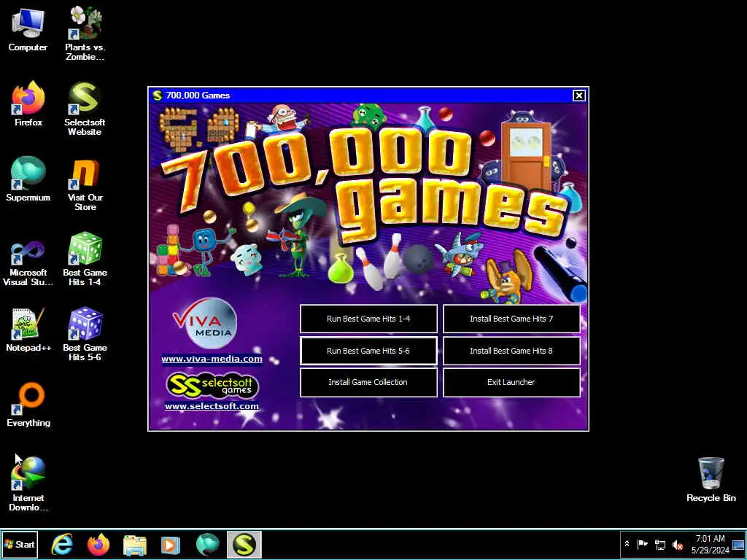Viewport: 747px width, 560px height.
Task: Click the Start button on taskbar
Action: click(20, 544)
